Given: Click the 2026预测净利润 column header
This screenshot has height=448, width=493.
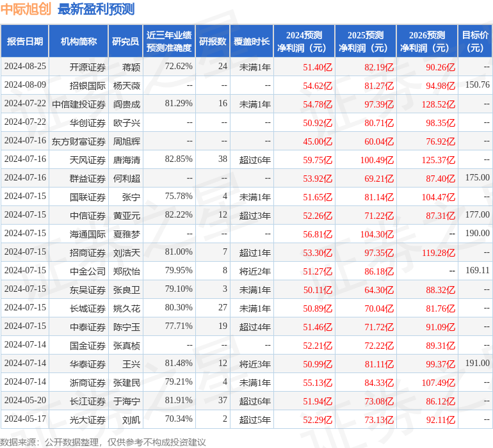Looking at the screenshot, I should (x=427, y=41).
